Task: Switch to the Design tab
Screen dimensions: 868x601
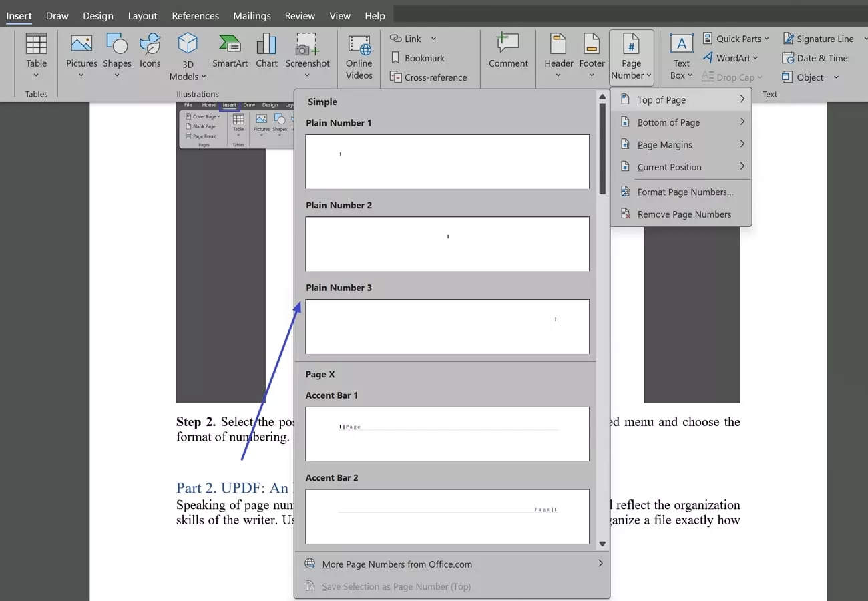Action: (98, 15)
